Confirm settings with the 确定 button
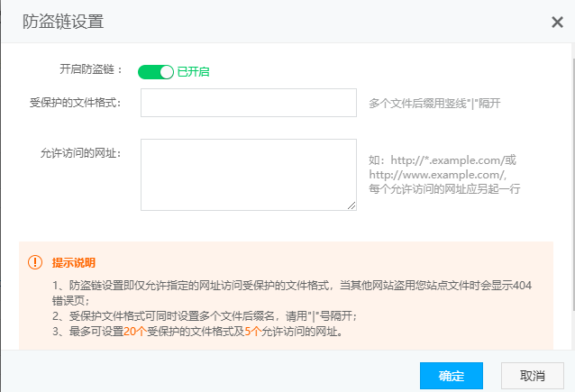575x392 pixels. pyautogui.click(x=452, y=375)
